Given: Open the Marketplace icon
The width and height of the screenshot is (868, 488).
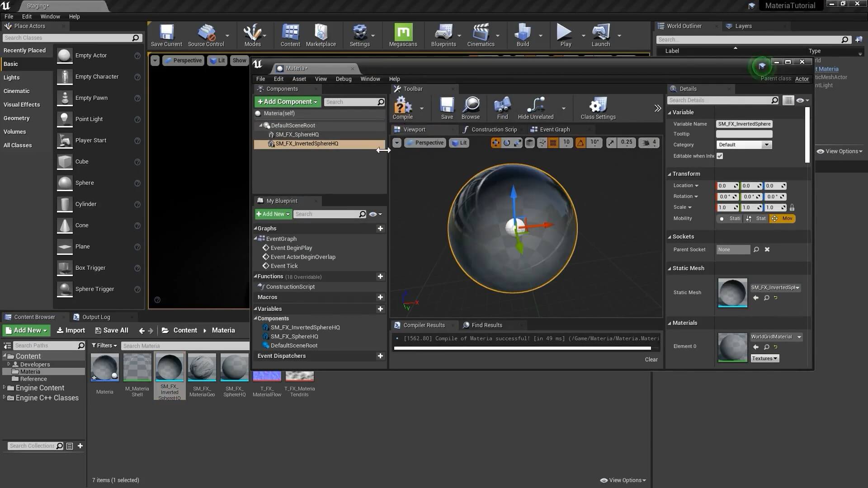Looking at the screenshot, I should (321, 35).
